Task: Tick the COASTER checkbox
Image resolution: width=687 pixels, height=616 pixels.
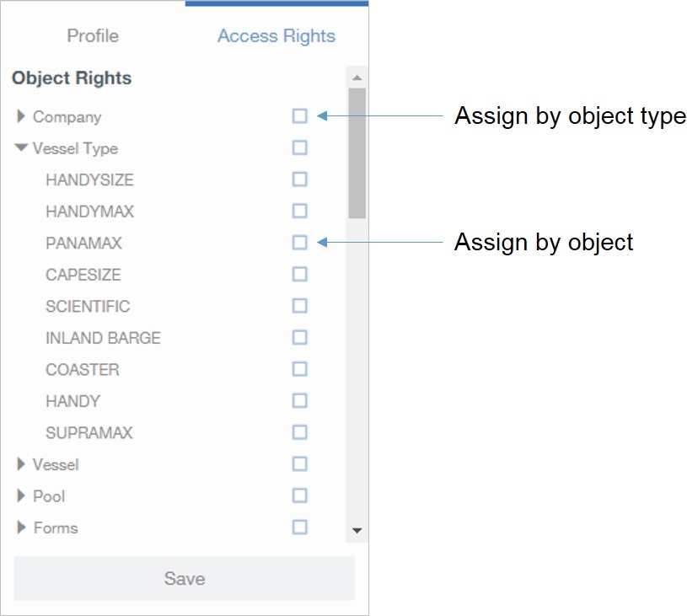Action: [x=299, y=369]
